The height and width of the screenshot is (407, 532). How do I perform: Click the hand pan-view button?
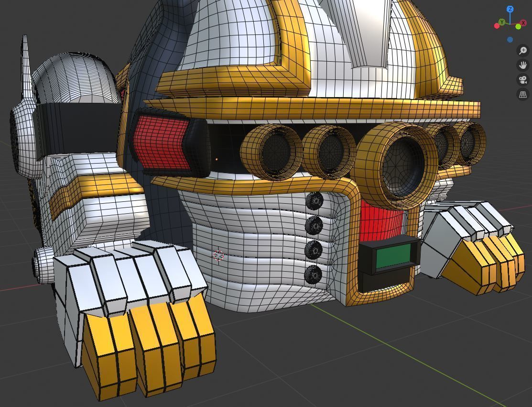[x=523, y=65]
